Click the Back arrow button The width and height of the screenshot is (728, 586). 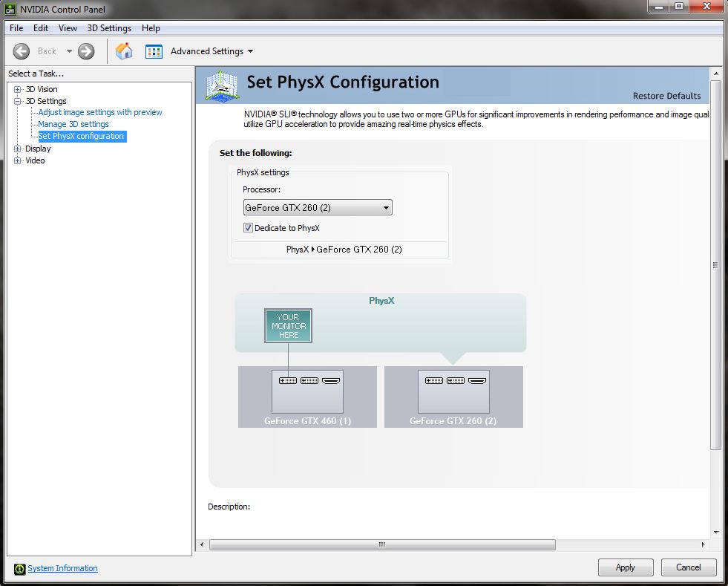[x=22, y=51]
